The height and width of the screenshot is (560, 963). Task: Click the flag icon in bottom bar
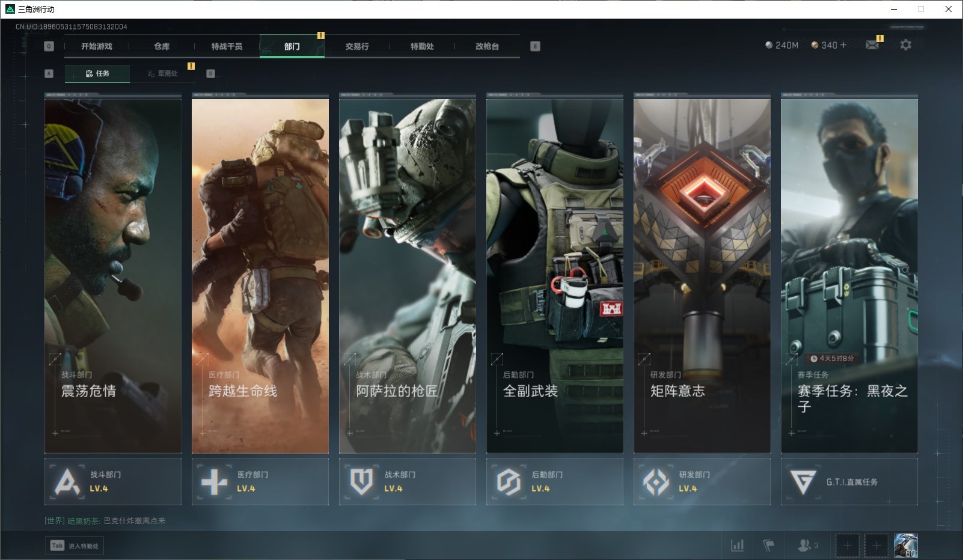pos(768,546)
